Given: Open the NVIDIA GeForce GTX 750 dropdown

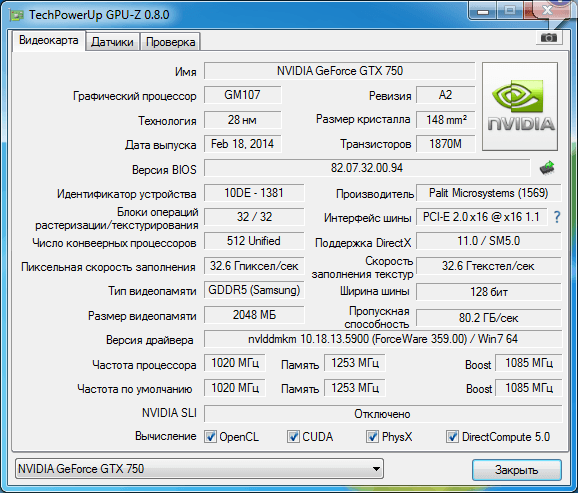Looking at the screenshot, I should [199, 469].
